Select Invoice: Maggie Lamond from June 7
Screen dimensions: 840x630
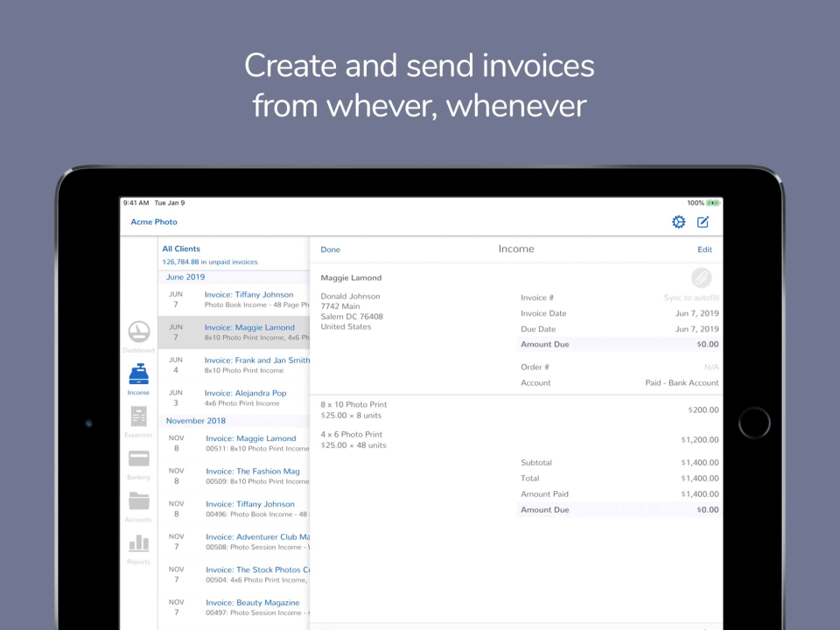[x=234, y=332]
